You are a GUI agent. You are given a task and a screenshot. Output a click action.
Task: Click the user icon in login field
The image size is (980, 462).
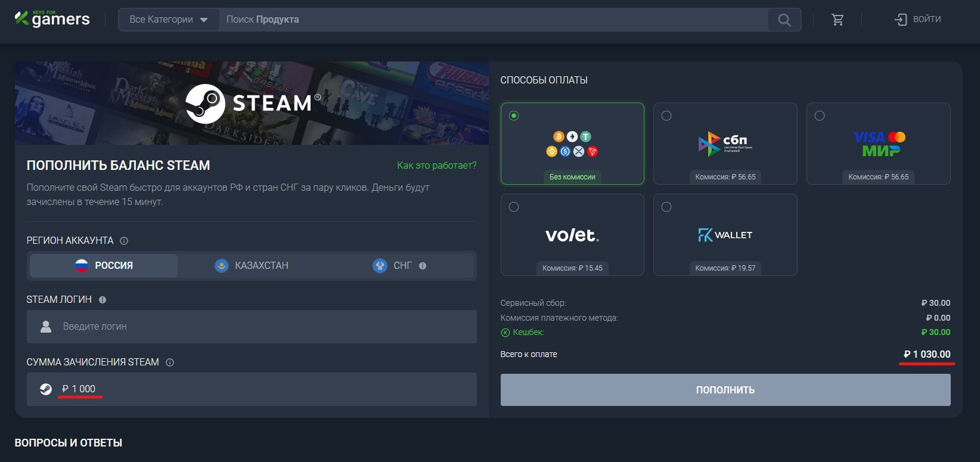[x=46, y=327]
